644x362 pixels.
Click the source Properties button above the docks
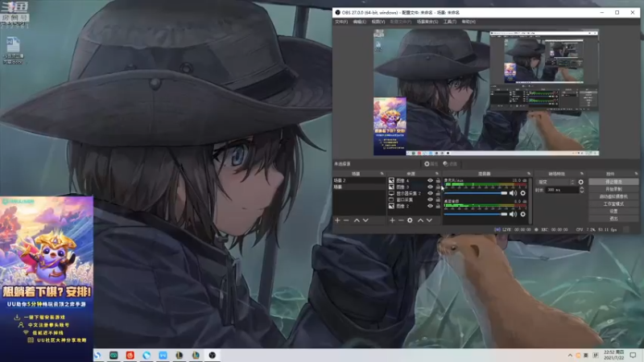click(x=431, y=164)
